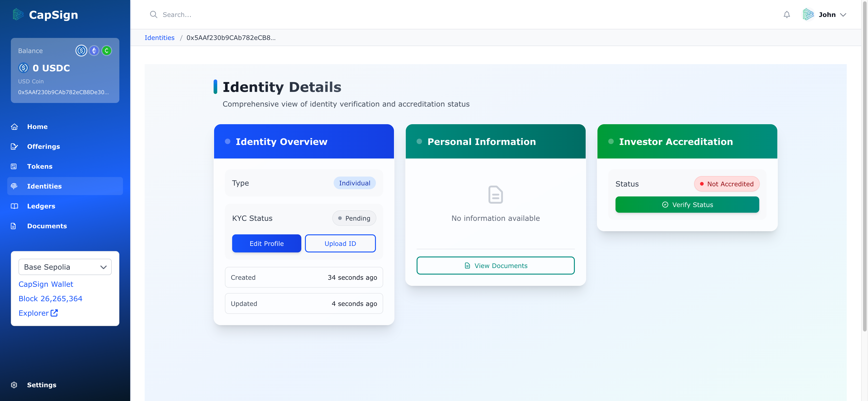Open Tokens from sidebar

point(65,166)
